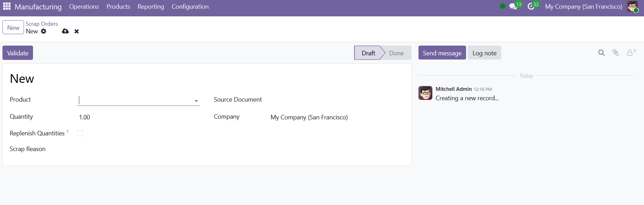
Task: Click the Mitchell Admin author name
Action: (x=454, y=89)
